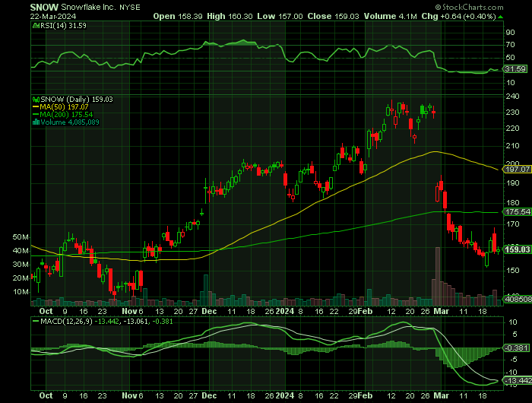
Task: Click the 175.54 MA(200) price tag
Action: point(517,212)
